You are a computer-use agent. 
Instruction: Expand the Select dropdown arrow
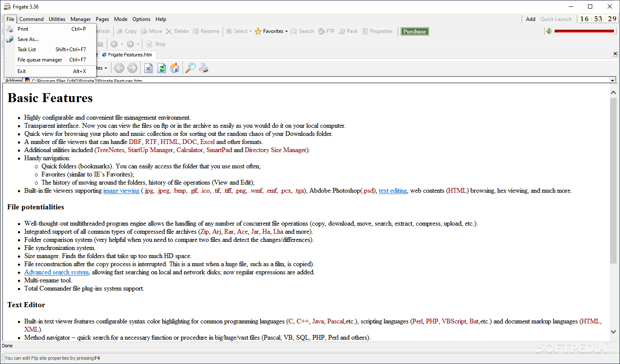(x=250, y=32)
